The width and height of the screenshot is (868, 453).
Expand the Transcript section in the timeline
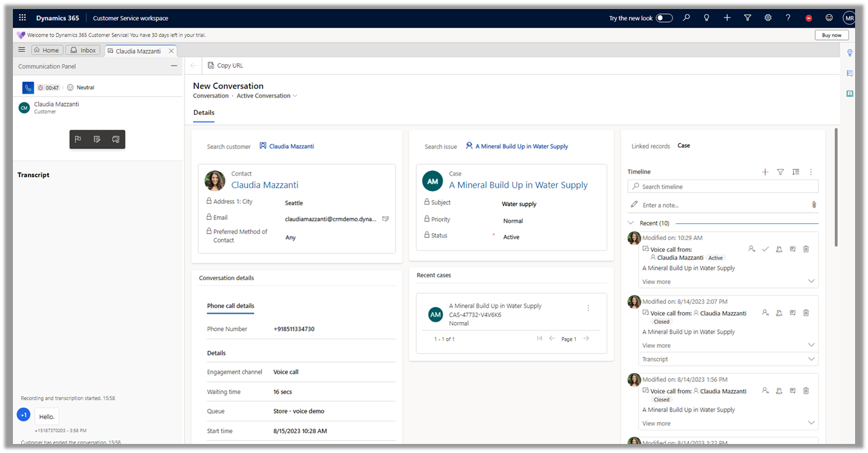(811, 359)
